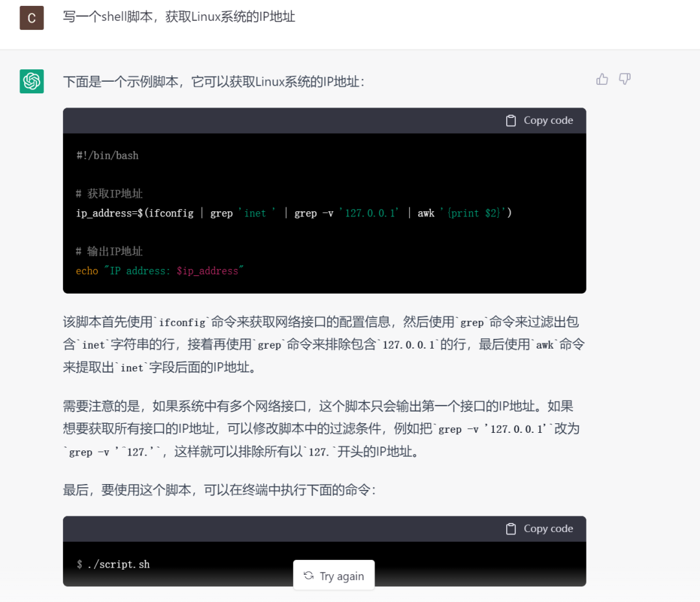This screenshot has height=602, width=700.
Task: Click the dark header bar of the second code block
Action: point(259,528)
